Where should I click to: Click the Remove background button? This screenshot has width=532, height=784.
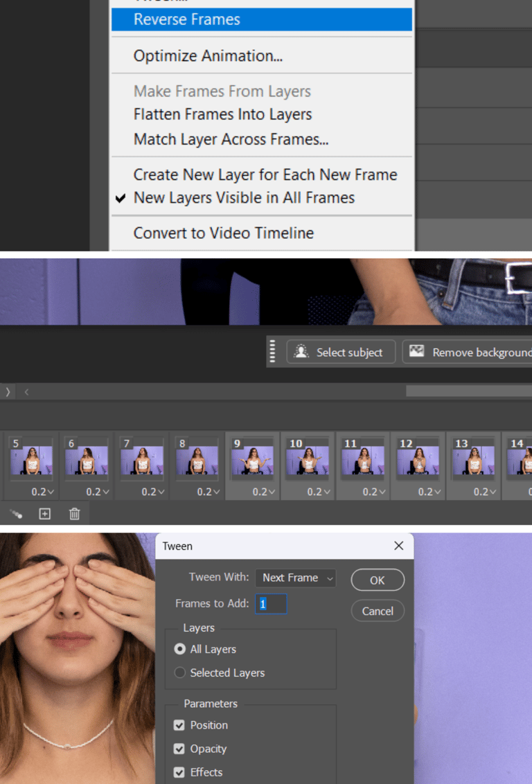pyautogui.click(x=468, y=352)
